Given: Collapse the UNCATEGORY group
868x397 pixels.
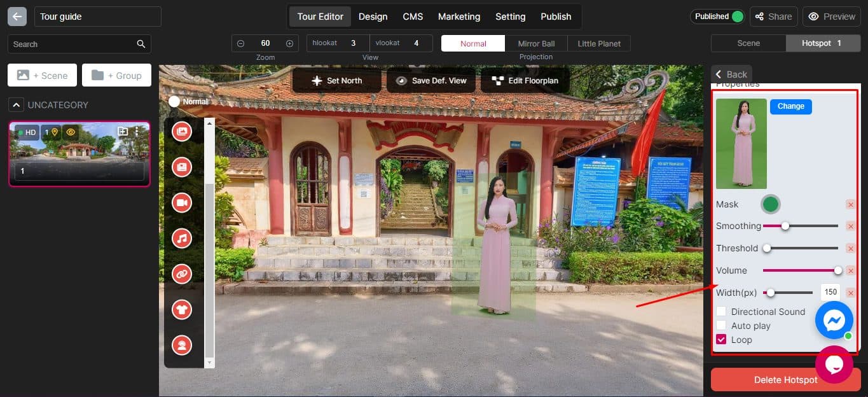Looking at the screenshot, I should (15, 104).
